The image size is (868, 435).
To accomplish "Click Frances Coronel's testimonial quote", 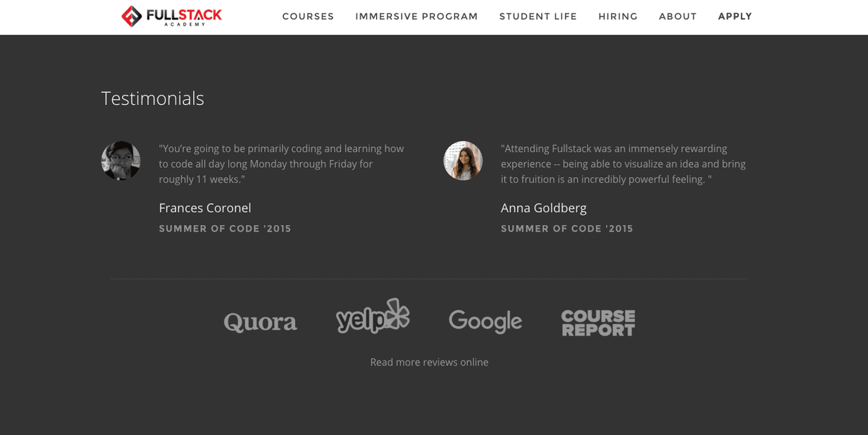I will tap(281, 164).
